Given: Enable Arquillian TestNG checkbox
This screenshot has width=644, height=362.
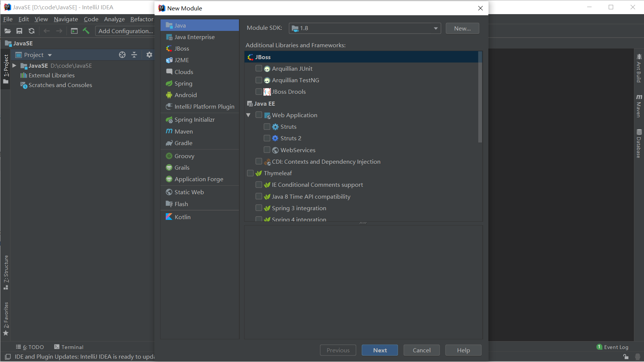Looking at the screenshot, I should click(259, 80).
